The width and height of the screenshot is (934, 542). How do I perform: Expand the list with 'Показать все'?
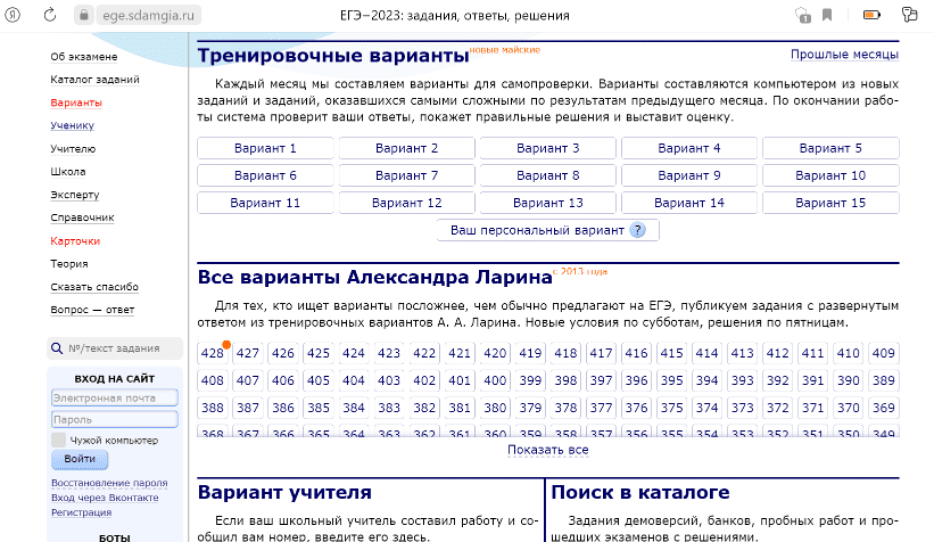tap(548, 450)
